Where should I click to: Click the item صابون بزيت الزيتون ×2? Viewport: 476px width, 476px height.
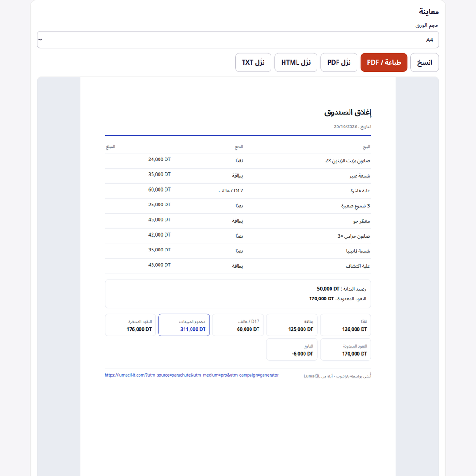pos(348,160)
